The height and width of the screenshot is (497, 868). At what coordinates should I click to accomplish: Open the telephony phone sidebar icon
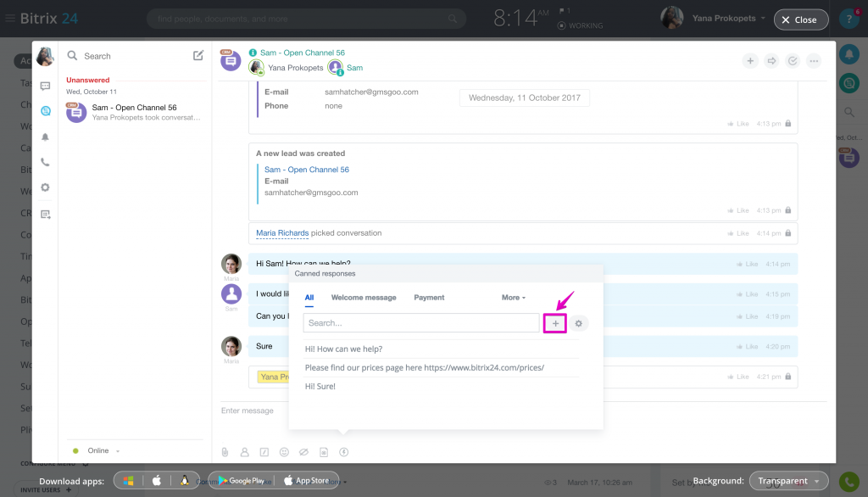point(46,162)
